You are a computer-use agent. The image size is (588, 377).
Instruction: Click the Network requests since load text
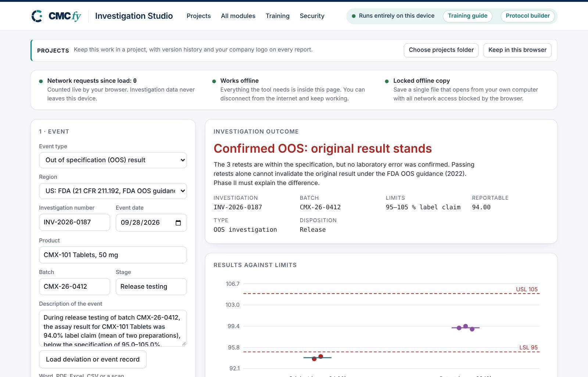tap(92, 81)
